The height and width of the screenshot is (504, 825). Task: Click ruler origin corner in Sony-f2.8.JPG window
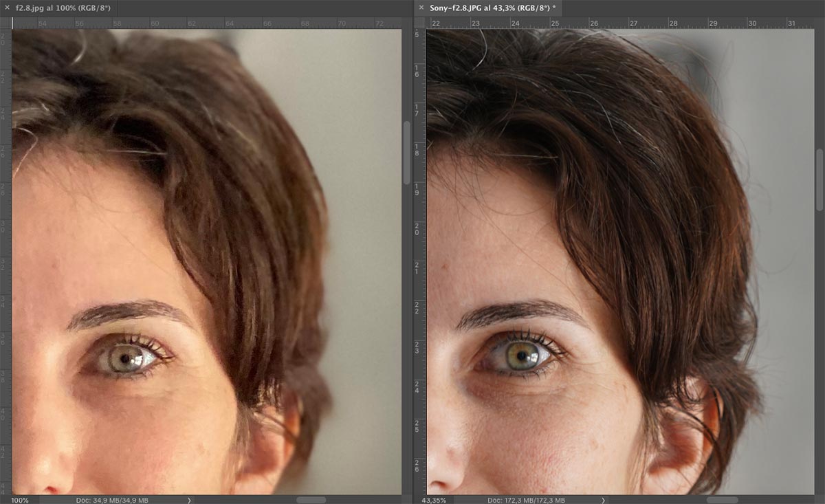419,23
